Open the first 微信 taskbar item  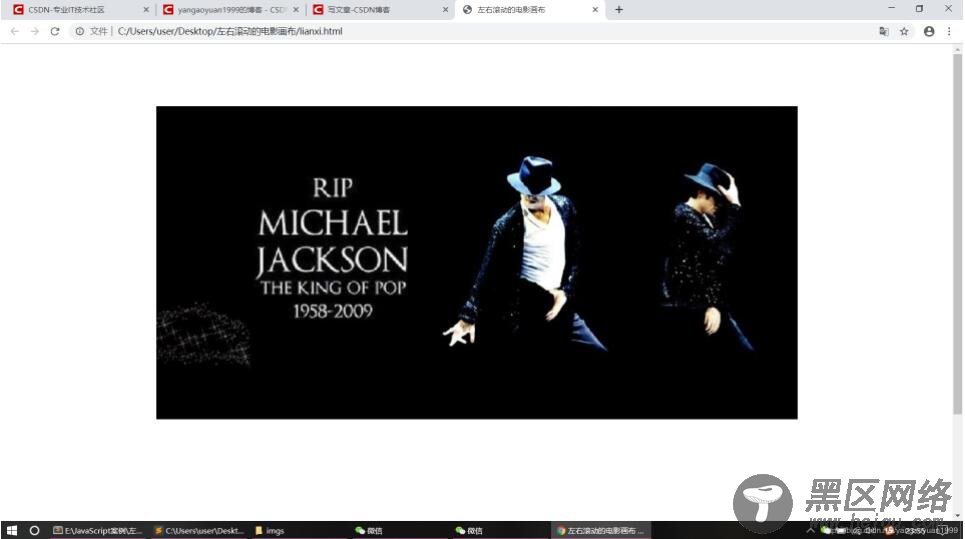(399, 530)
